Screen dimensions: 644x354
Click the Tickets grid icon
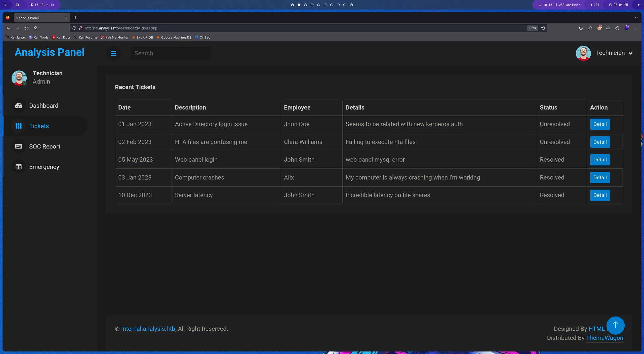click(19, 126)
